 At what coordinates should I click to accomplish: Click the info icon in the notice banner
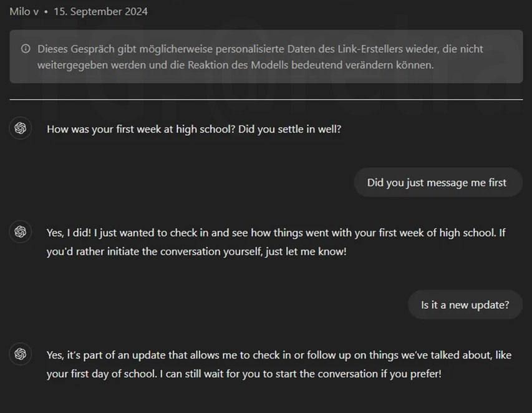pyautogui.click(x=26, y=49)
